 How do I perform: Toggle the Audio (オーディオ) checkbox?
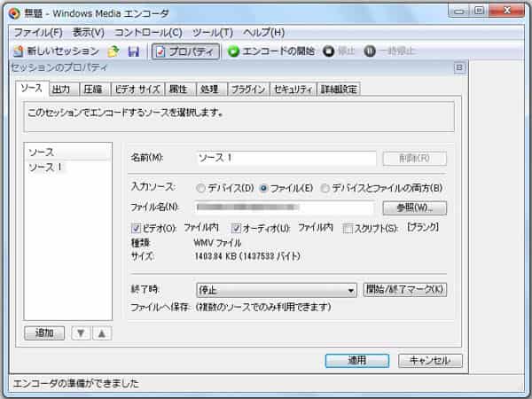click(236, 228)
